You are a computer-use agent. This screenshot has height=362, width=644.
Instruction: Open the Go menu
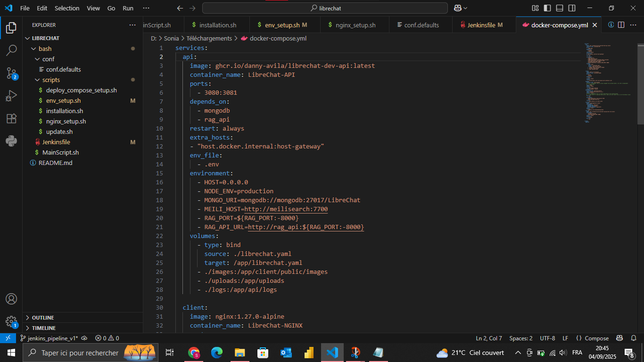(x=111, y=8)
